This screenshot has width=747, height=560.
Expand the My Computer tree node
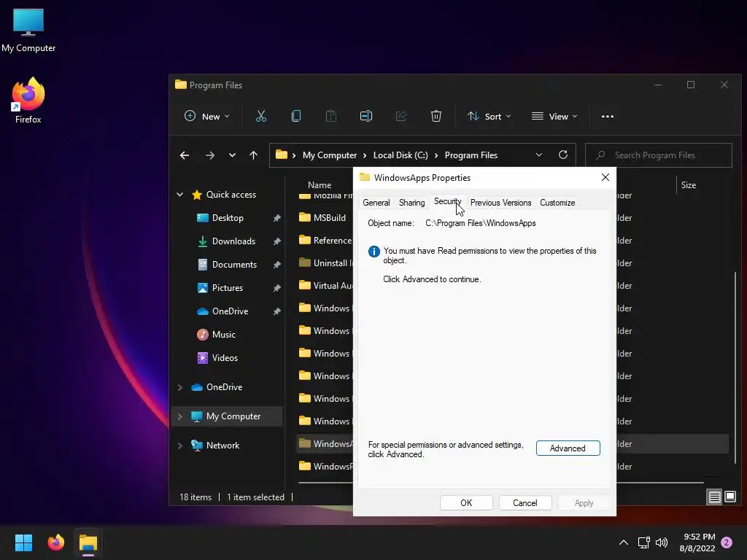tap(179, 416)
